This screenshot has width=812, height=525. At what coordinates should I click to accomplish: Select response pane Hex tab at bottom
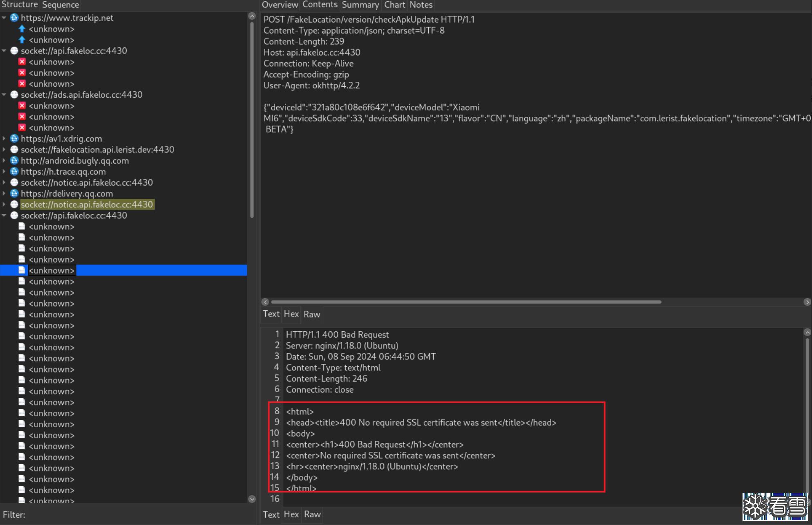pyautogui.click(x=291, y=514)
